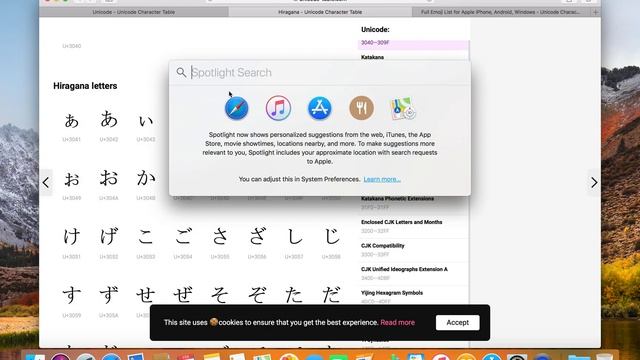Click the Hiragana letters heading
Viewport: 640px width, 360px height.
pos(85,86)
